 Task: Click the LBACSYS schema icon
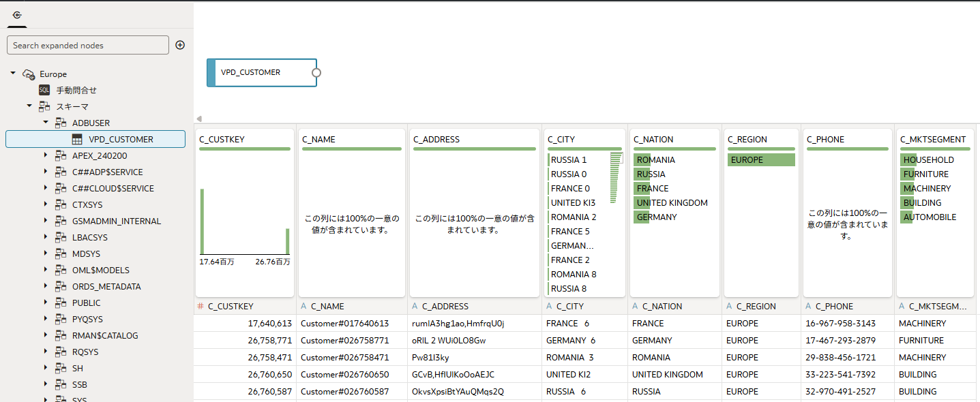61,237
